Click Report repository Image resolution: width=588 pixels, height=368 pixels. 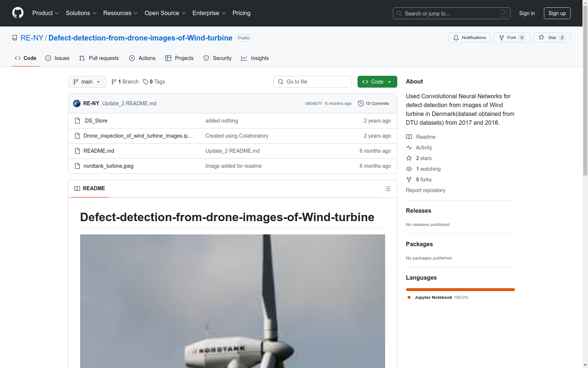click(x=426, y=190)
